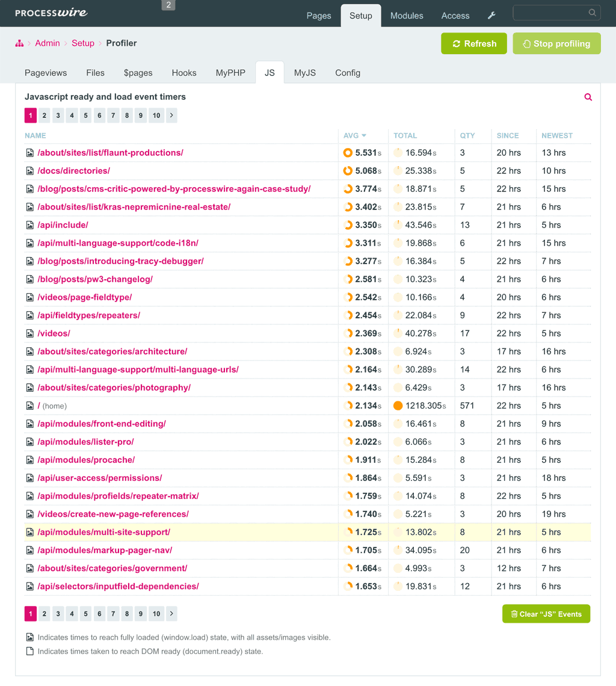Click the pink search icon above table

[588, 97]
